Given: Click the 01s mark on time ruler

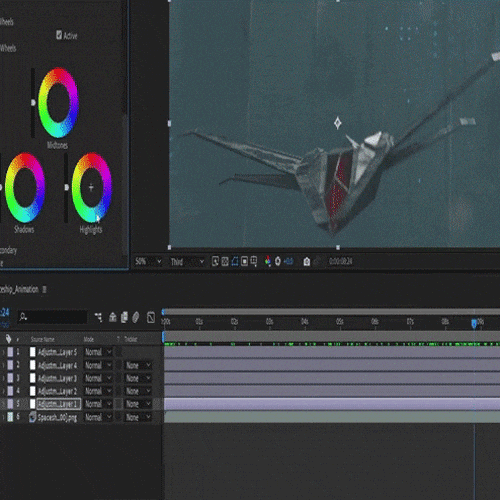Looking at the screenshot, I should tap(199, 321).
